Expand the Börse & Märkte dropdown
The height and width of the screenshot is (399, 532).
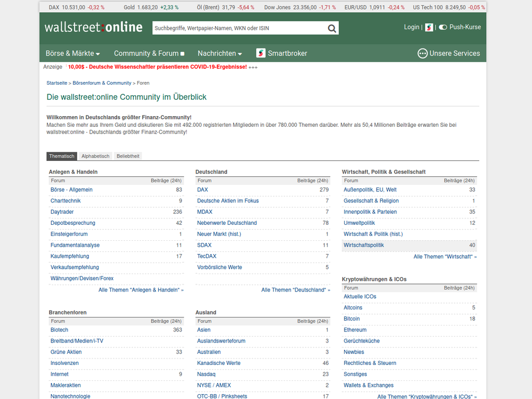(73, 53)
